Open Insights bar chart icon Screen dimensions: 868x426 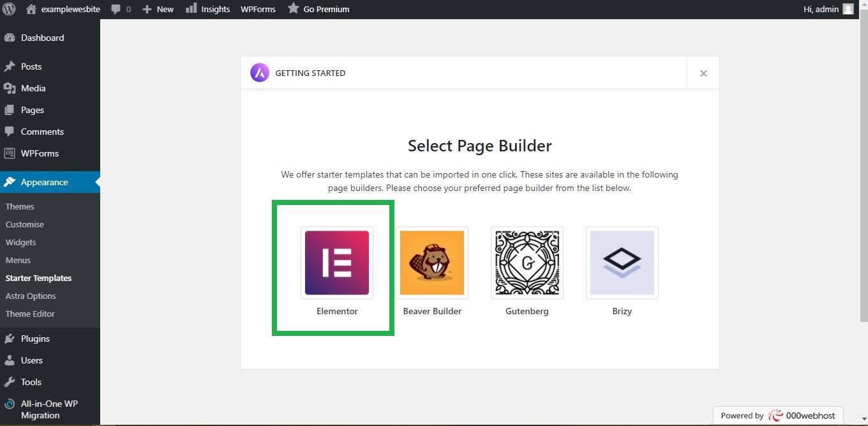191,8
